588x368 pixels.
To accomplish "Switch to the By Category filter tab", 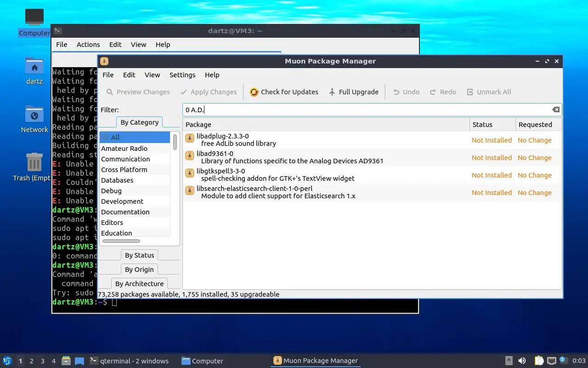I will click(x=139, y=122).
